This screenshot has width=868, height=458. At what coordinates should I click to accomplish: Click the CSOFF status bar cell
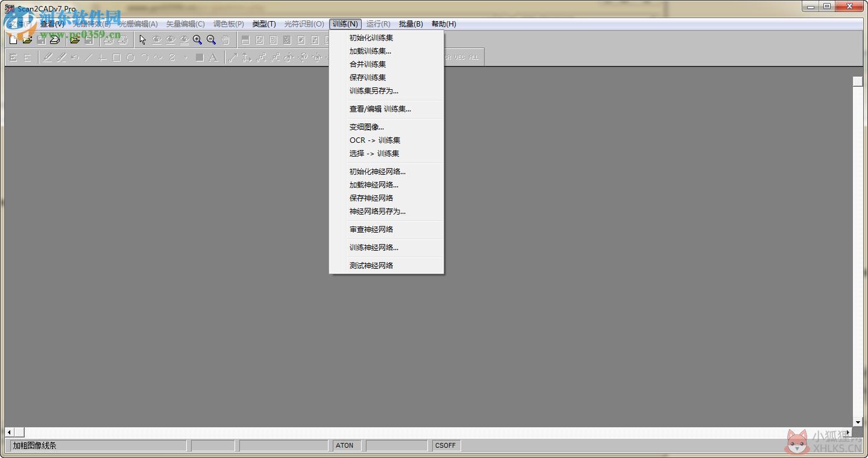click(447, 446)
